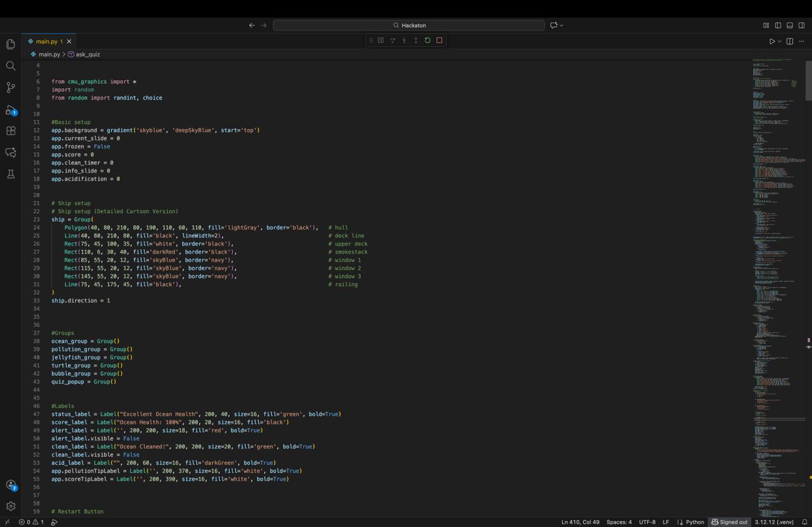Click the editor vertical scrollbar thumb
Screen dimensions: 812x527
809,80
